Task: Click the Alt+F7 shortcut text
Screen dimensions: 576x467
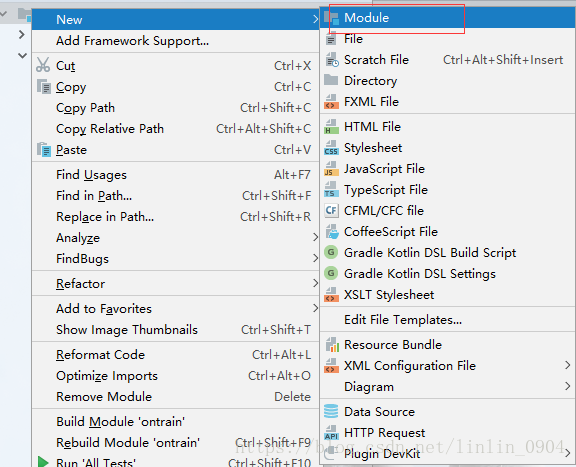Action: coord(292,175)
